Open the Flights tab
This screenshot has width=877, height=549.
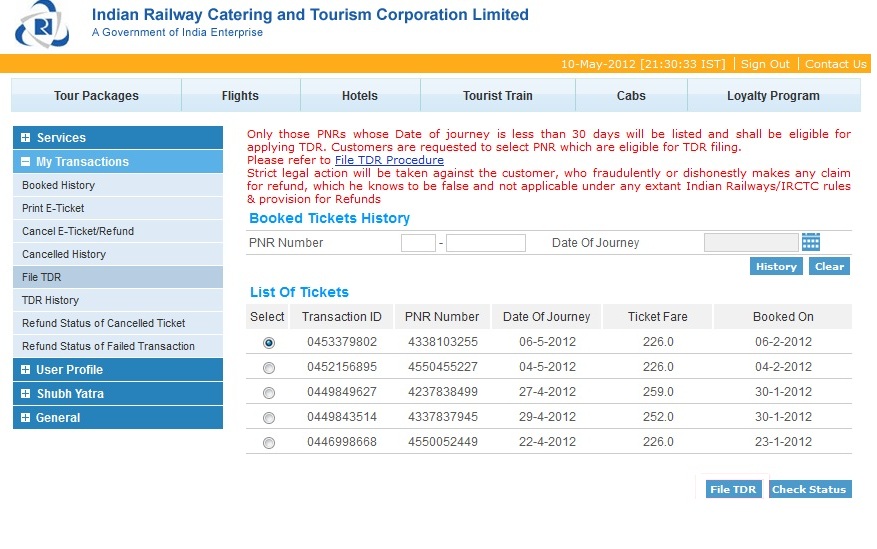(240, 96)
